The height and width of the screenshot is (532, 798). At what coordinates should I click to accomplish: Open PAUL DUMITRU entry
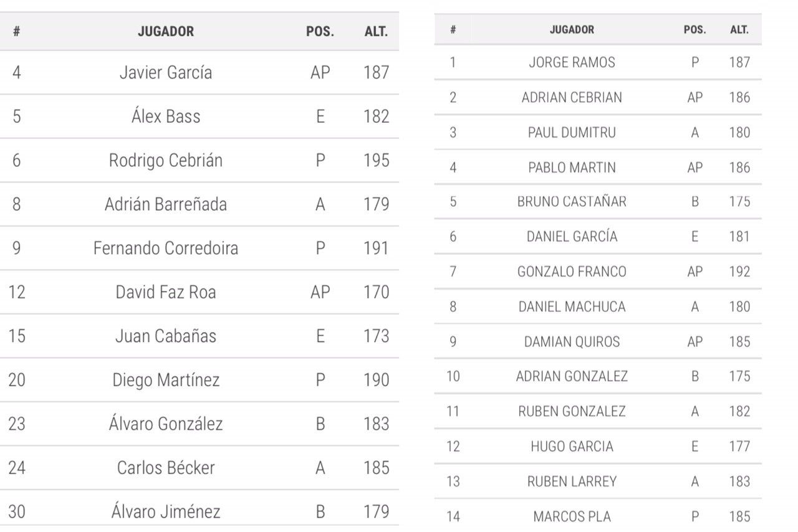coord(572,132)
